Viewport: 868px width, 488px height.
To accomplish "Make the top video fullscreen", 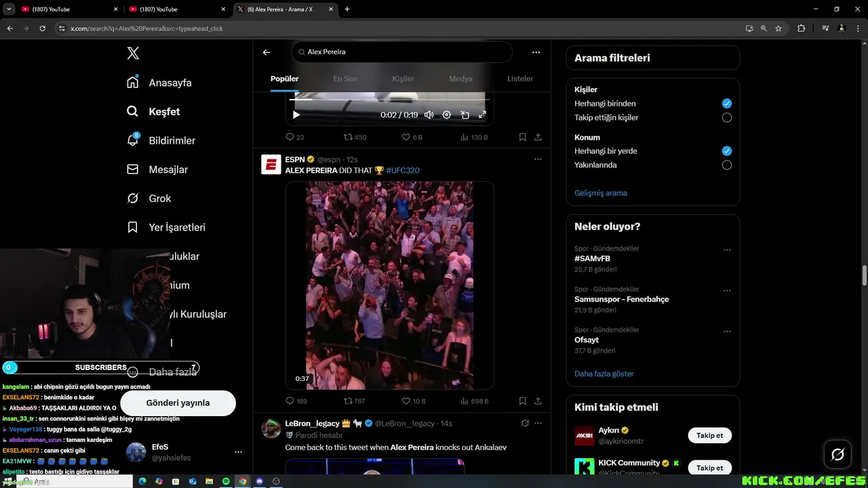I will [x=482, y=115].
